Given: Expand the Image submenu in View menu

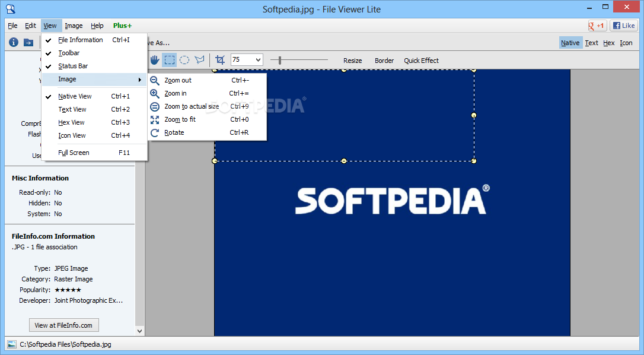Looking at the screenshot, I should point(94,80).
